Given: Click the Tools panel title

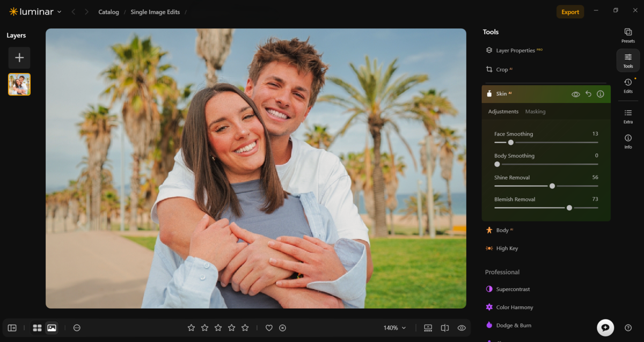Looking at the screenshot, I should pyautogui.click(x=491, y=32).
